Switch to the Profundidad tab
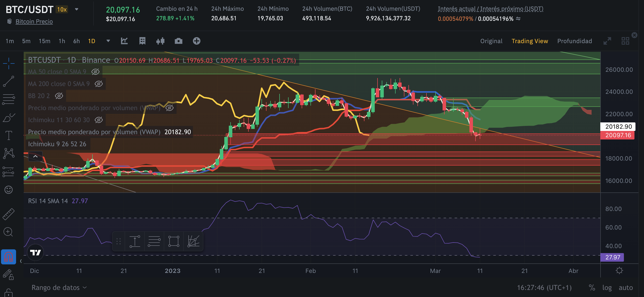This screenshot has width=644, height=297. click(x=574, y=41)
